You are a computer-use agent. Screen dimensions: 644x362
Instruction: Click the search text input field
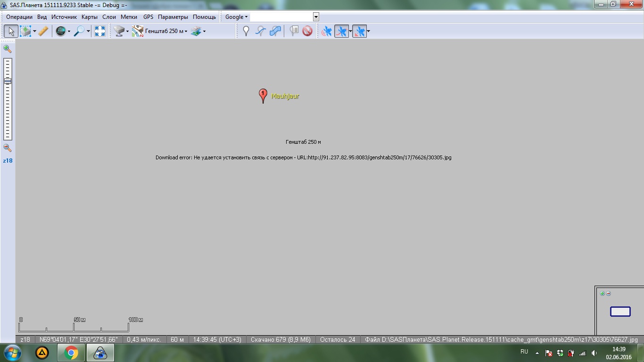[281, 17]
